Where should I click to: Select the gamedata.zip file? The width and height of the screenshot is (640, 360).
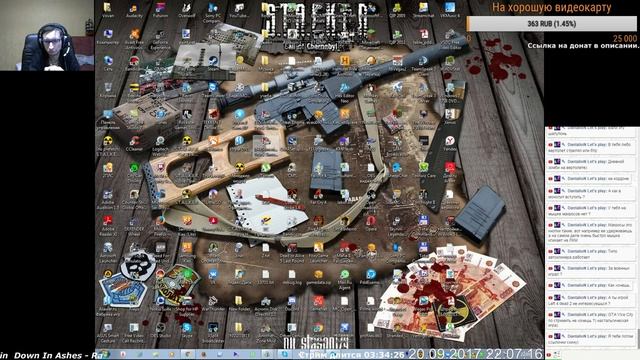coord(318,277)
